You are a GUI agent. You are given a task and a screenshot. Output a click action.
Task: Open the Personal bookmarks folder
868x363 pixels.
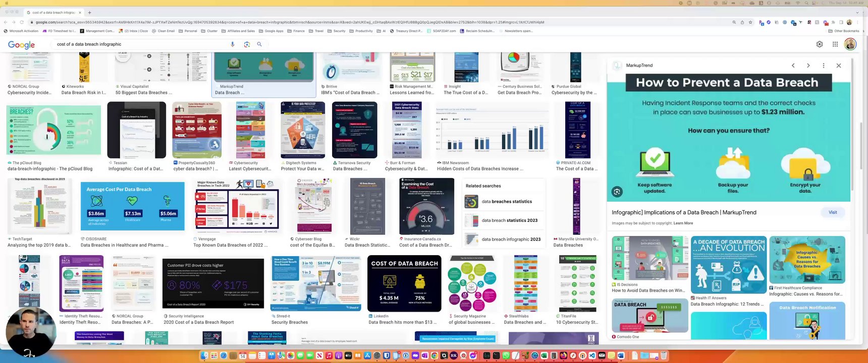pyautogui.click(x=188, y=31)
